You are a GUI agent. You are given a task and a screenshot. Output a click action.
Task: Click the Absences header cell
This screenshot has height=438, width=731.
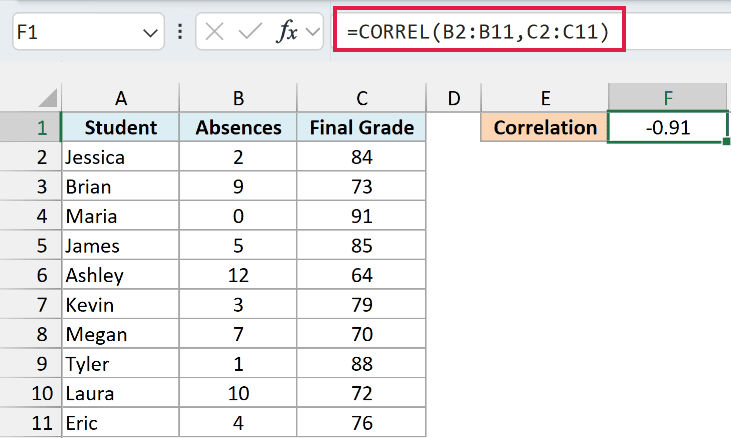pos(238,127)
